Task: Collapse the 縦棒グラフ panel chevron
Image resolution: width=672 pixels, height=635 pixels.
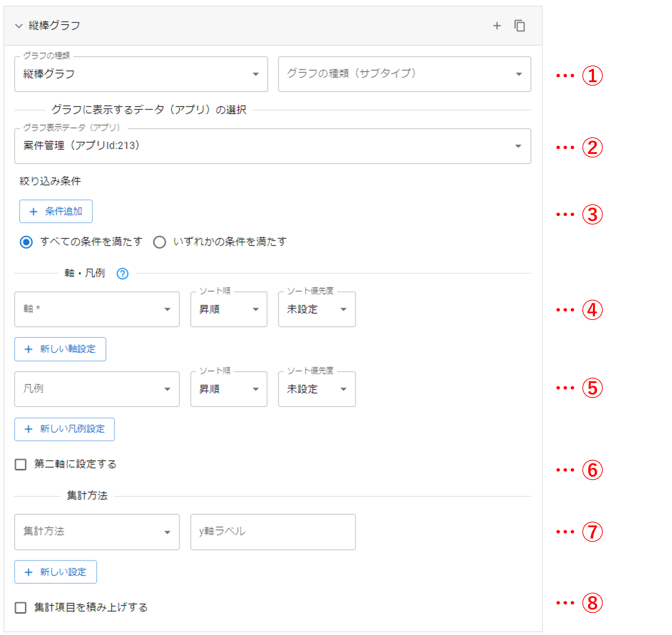Action: [19, 26]
